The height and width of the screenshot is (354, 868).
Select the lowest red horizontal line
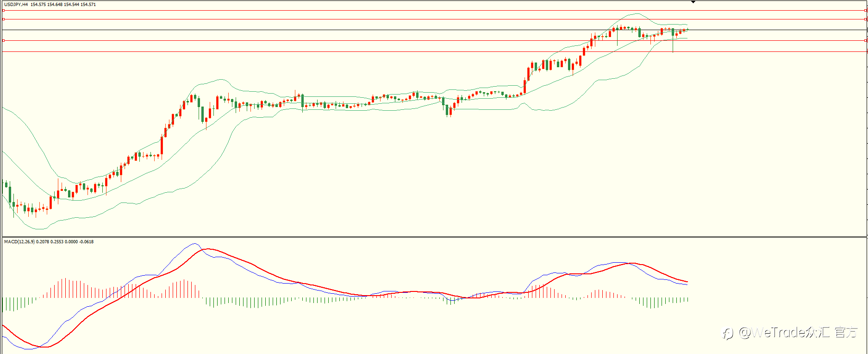click(434, 51)
